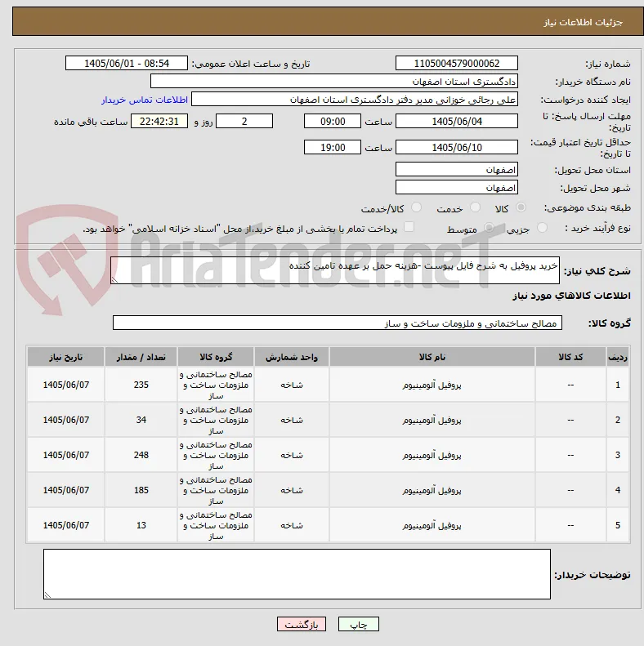Screen dimensions: 644x646
Task: Click the buyer organization name field
Action: (334, 81)
